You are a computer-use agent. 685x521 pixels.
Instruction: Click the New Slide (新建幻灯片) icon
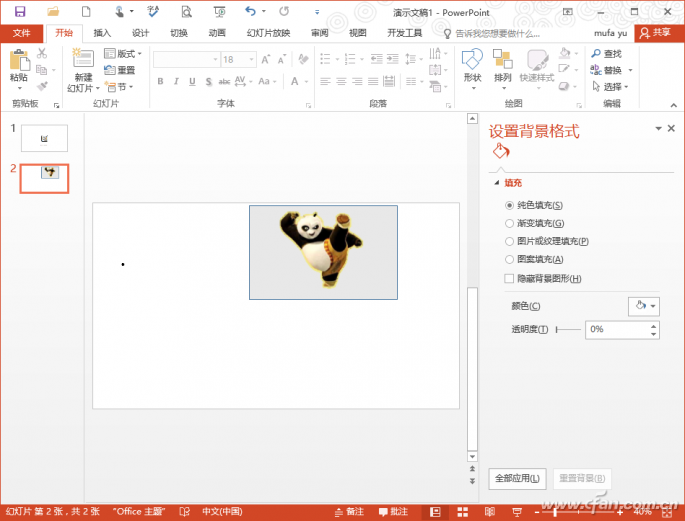click(x=83, y=59)
